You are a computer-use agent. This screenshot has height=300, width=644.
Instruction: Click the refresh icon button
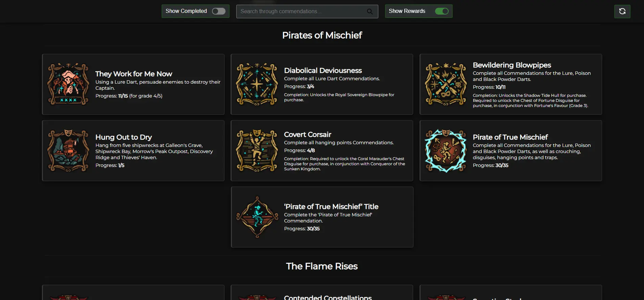[x=622, y=12]
